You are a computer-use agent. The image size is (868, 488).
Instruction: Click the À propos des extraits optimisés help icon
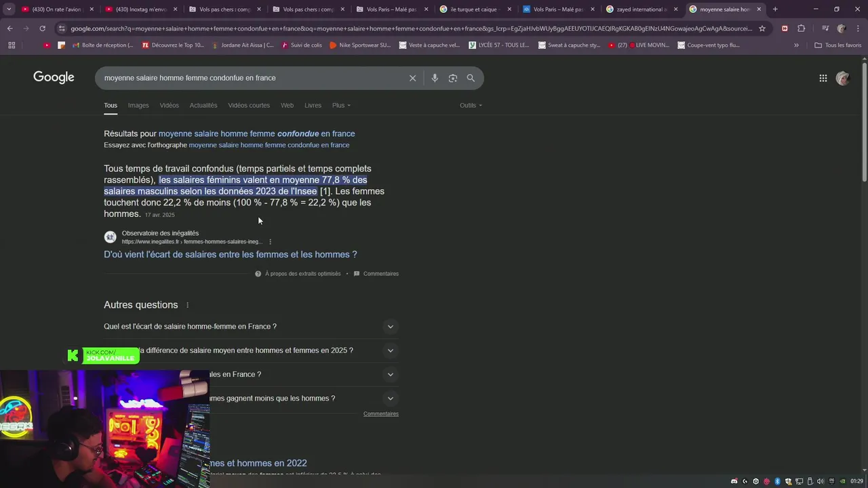[x=258, y=274]
